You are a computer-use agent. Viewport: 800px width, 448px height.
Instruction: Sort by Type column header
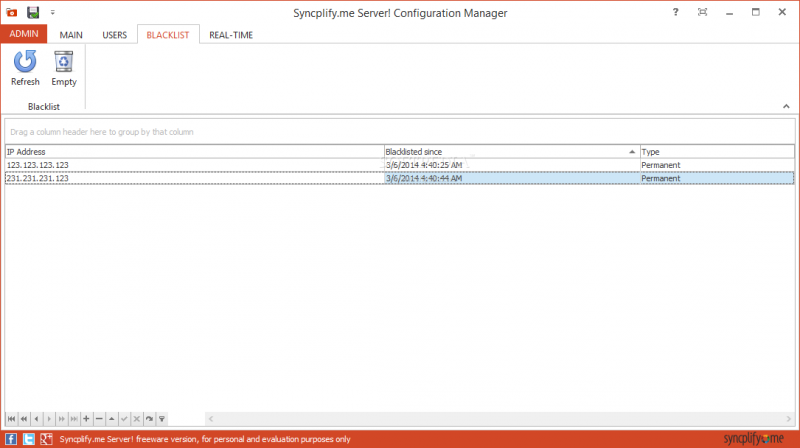[717, 152]
